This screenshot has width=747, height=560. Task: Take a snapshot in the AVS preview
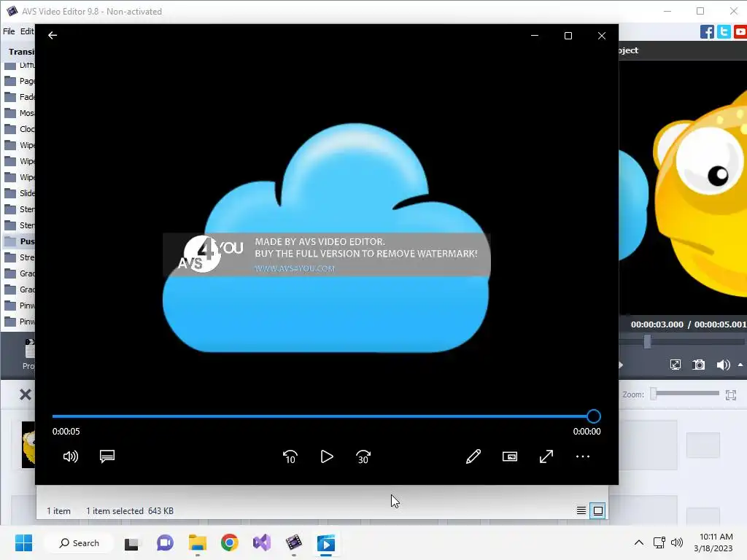698,365
